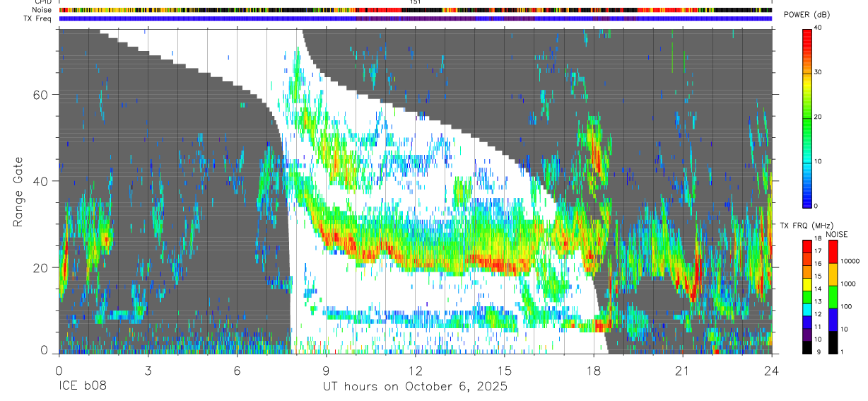The height and width of the screenshot is (401, 868).
Task: Click the 40 tick on POWER colorbar
Action: 819,28
